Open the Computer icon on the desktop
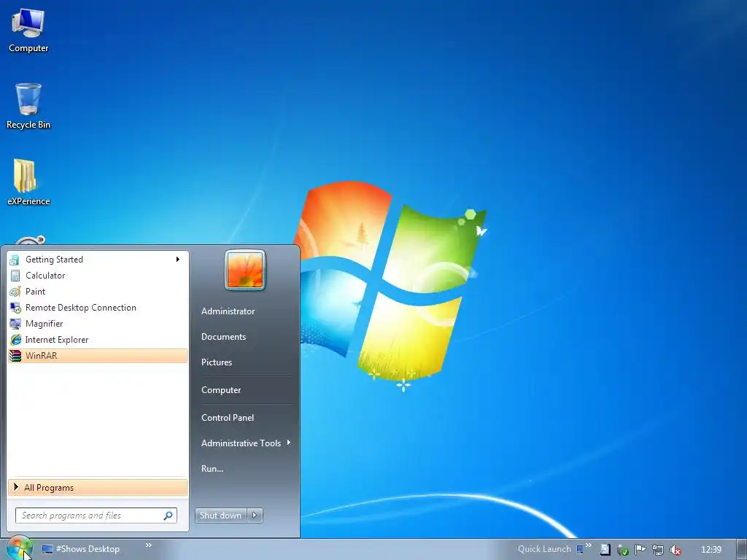Image resolution: width=747 pixels, height=560 pixels. (x=28, y=31)
